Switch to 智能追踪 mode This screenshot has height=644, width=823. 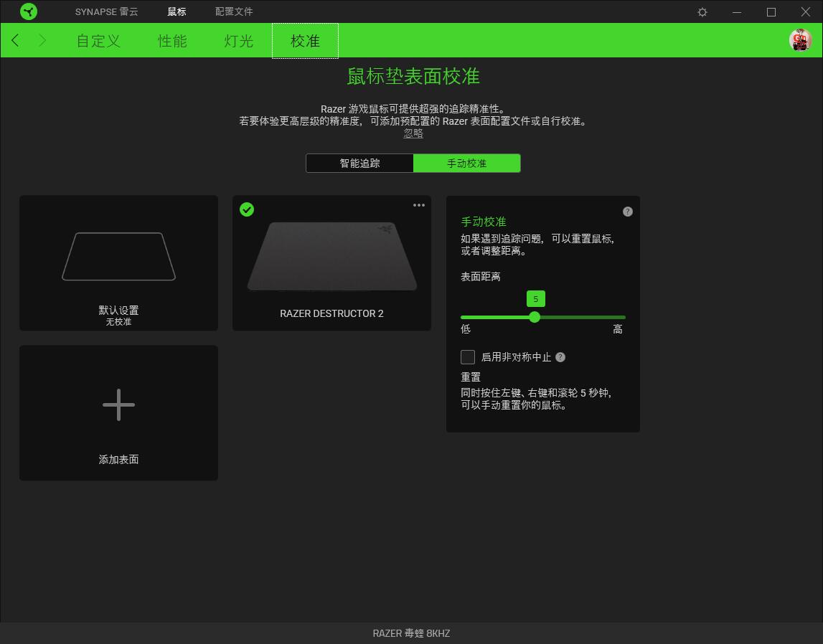point(359,163)
